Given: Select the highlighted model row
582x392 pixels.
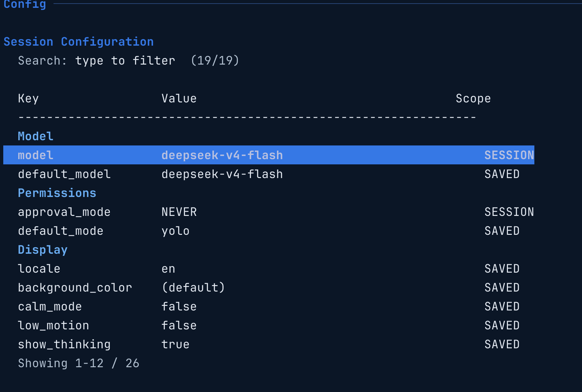Looking at the screenshot, I should [x=269, y=155].
